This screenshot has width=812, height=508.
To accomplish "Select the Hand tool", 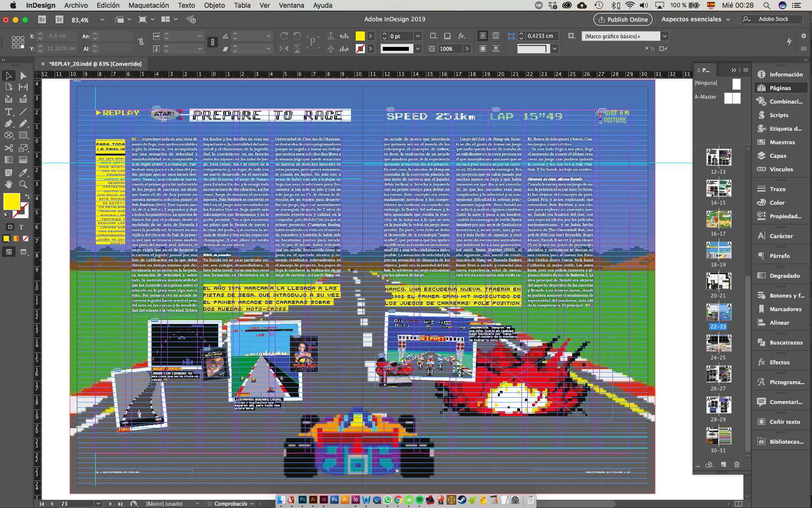I will (x=9, y=184).
